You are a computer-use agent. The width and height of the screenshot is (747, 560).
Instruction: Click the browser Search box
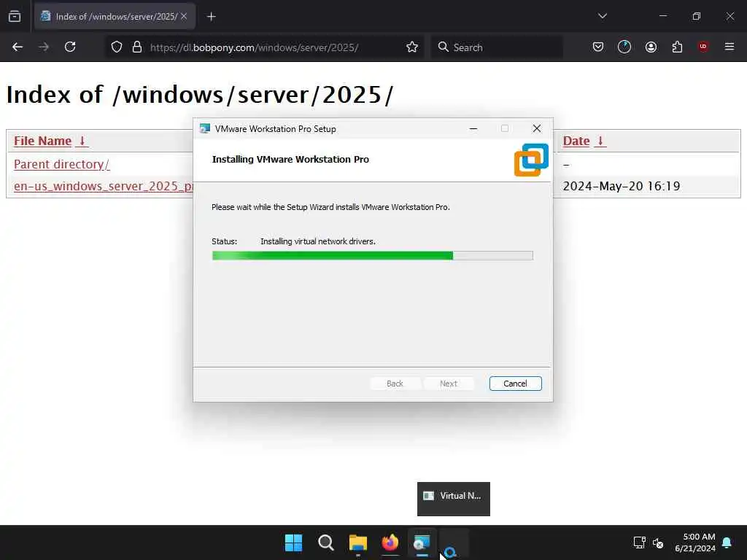click(x=496, y=47)
